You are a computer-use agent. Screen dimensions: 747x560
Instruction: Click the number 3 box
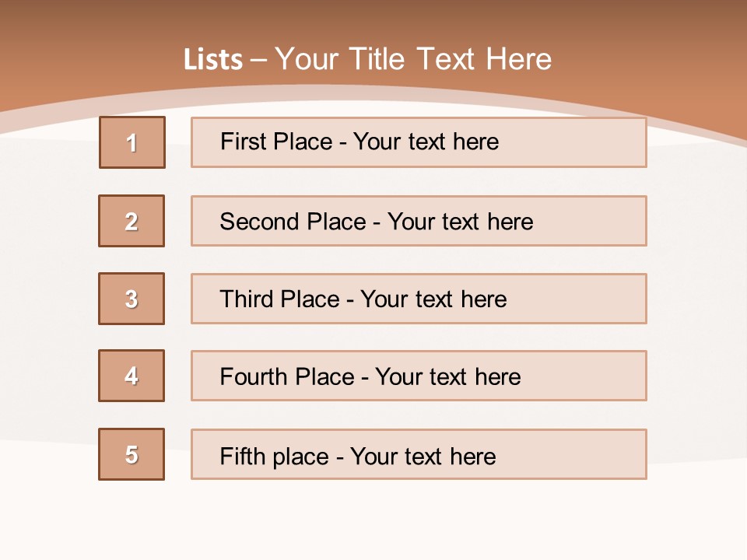coord(132,299)
